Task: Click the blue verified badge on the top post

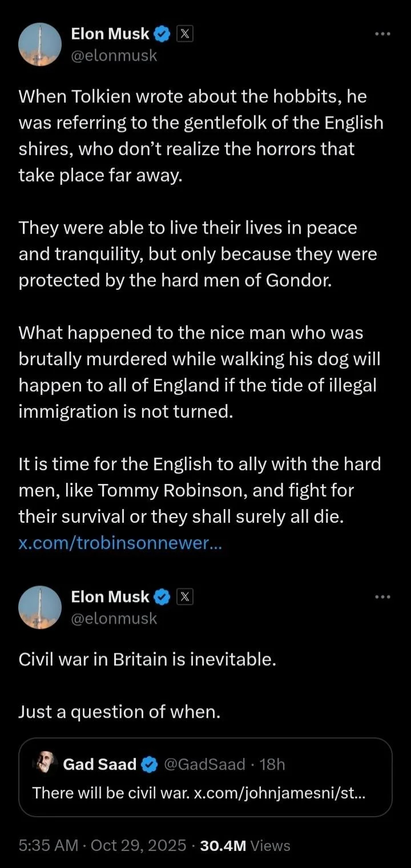Action: 162,34
